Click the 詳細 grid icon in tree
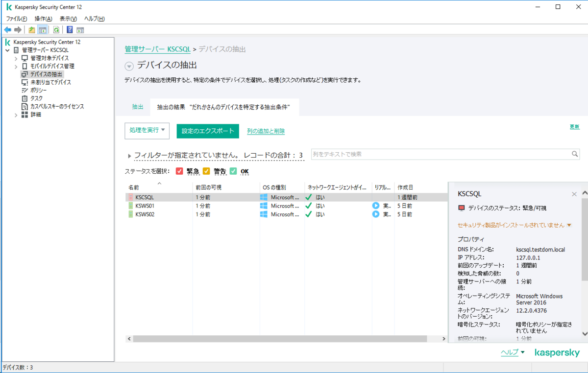The width and height of the screenshot is (588, 373). coord(25,115)
